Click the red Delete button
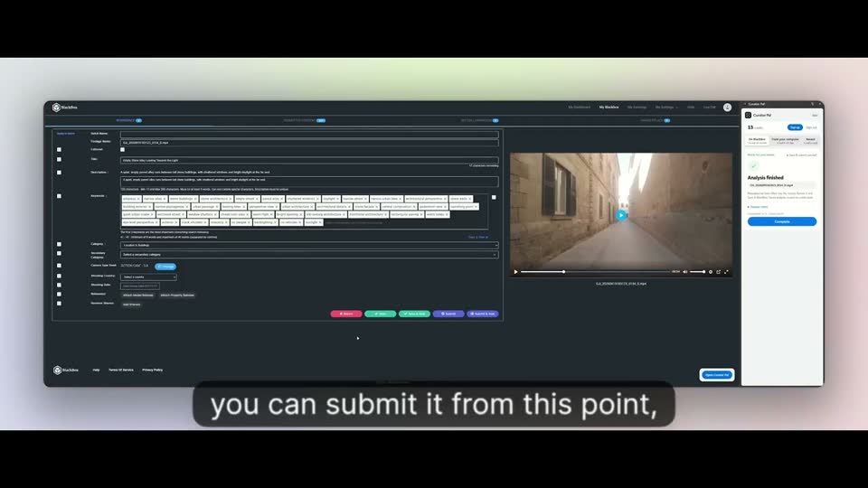Viewport: 868px width, 488px height. coord(346,314)
